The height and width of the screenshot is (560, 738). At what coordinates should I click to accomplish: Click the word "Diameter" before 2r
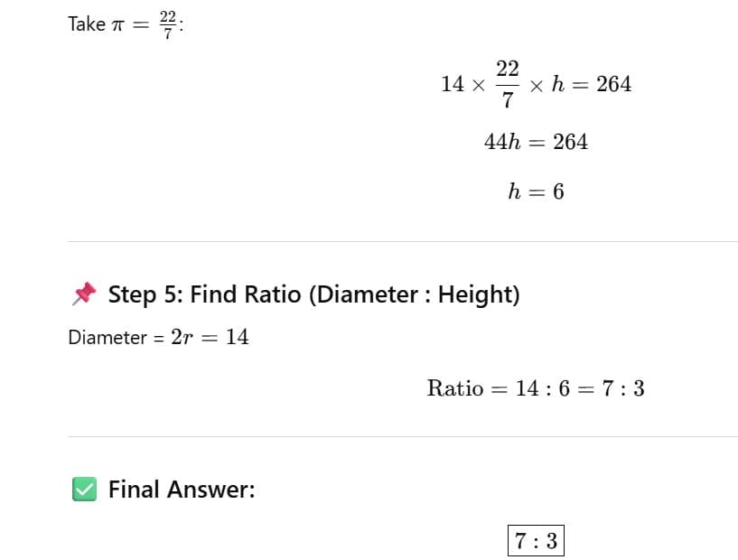pos(107,338)
